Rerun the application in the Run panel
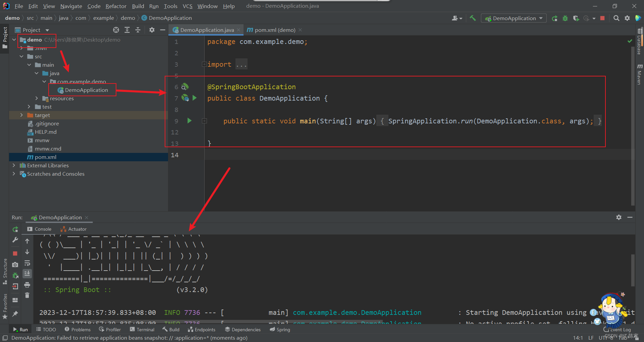This screenshot has height=342, width=644. (x=15, y=229)
